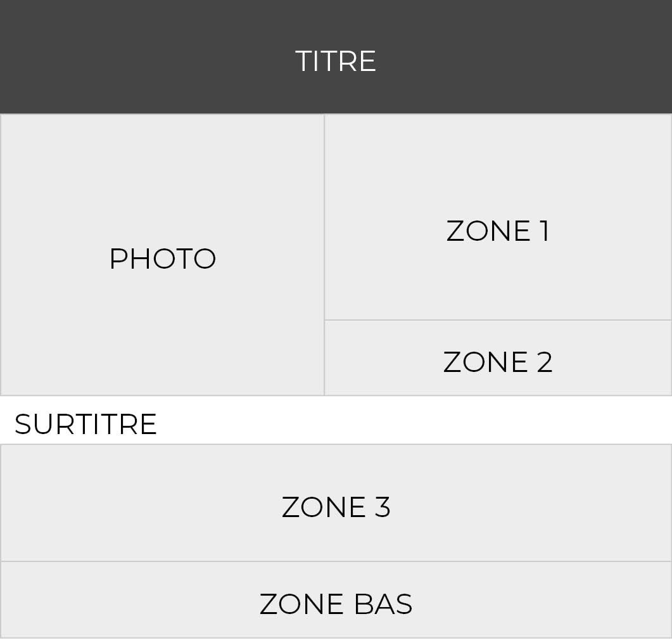Click the border between TITRE and PHOTO
The image size is (672, 640).
162,114
